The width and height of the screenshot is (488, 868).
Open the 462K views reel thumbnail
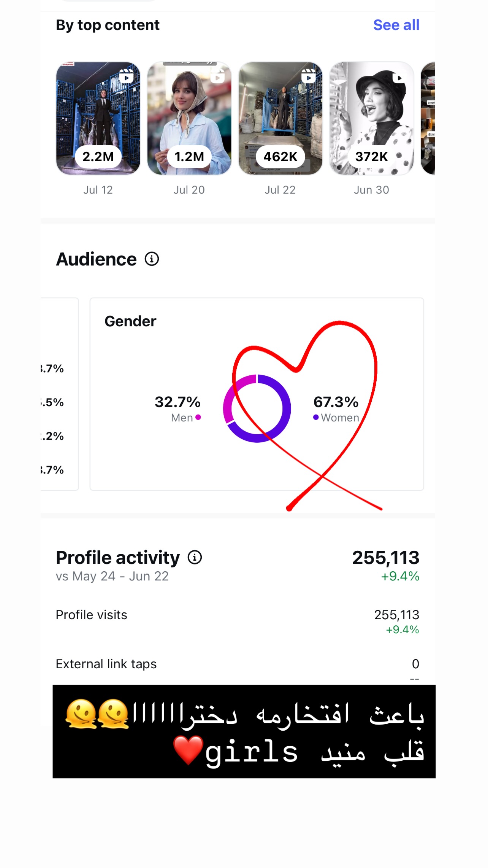coord(280,118)
